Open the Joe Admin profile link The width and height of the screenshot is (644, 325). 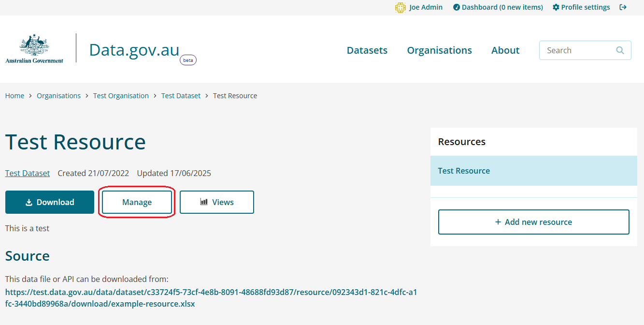pyautogui.click(x=426, y=7)
